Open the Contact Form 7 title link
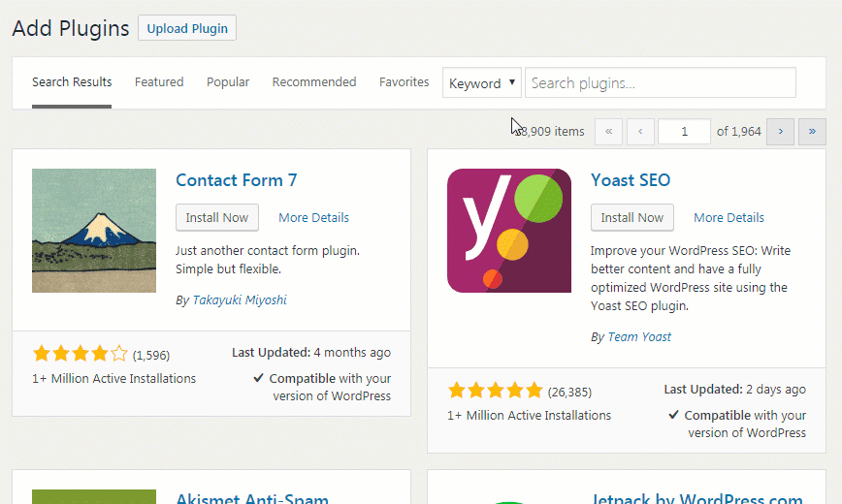The image size is (842, 504). 237,180
